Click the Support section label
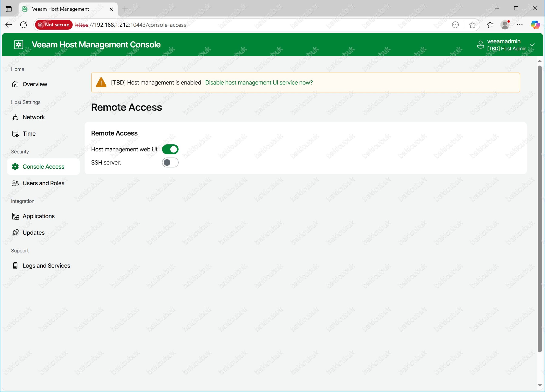This screenshot has width=545, height=392. coord(20,251)
